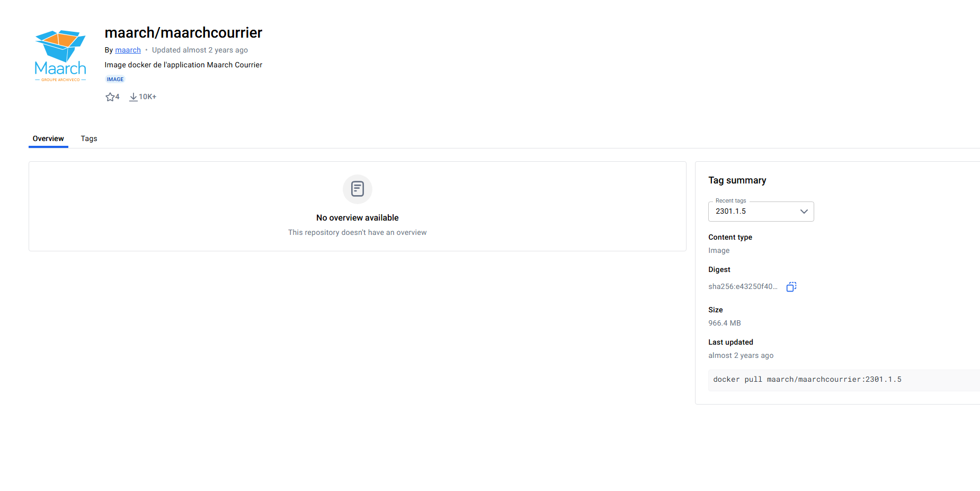
Task: Click the truncated sha256:e43250f40 digest text
Action: click(743, 287)
